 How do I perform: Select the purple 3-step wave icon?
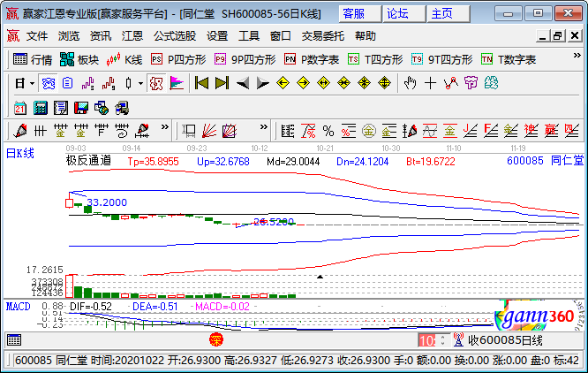[87, 83]
